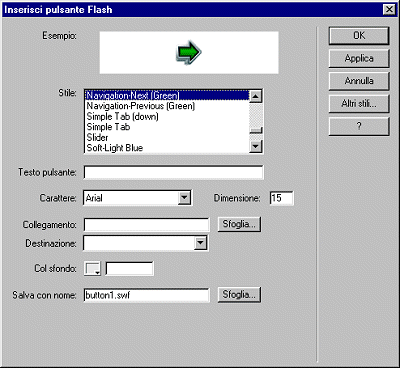Choose Simple Tab (down) style
This screenshot has height=368, width=400.
click(x=167, y=116)
